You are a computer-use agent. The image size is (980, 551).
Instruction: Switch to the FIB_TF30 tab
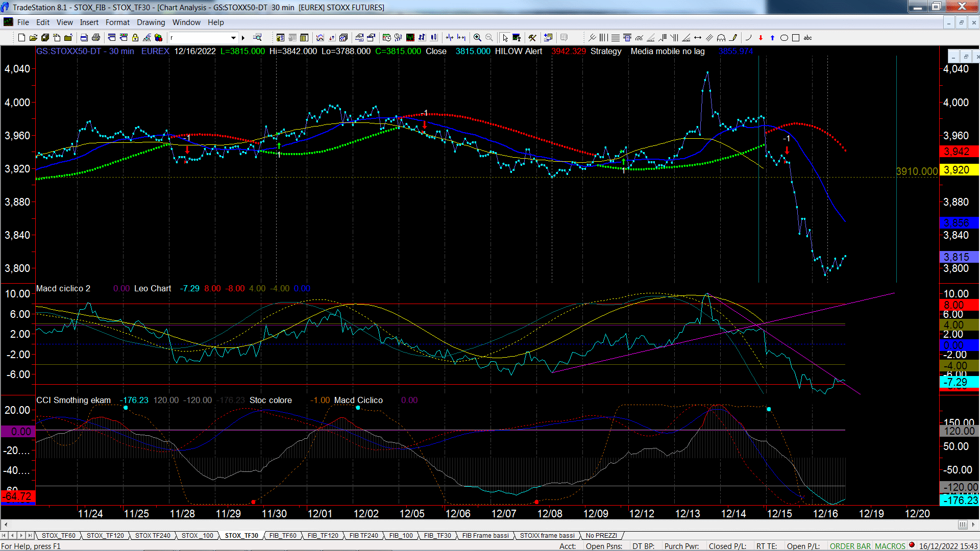[437, 536]
